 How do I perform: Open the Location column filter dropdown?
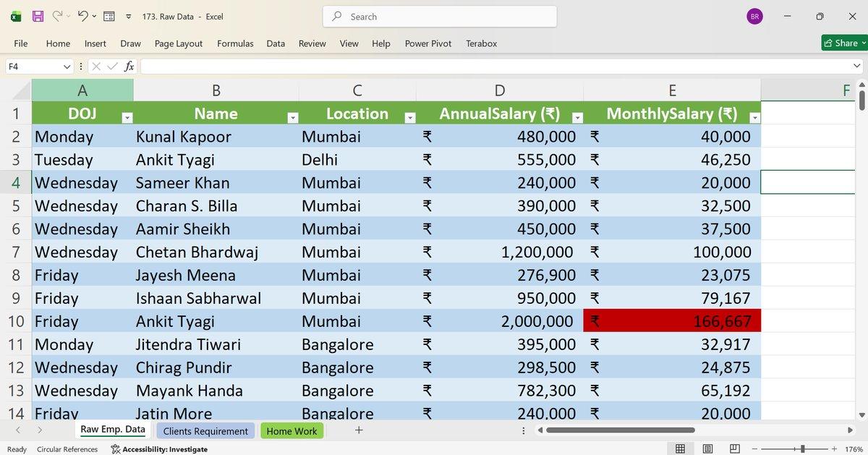(409, 117)
